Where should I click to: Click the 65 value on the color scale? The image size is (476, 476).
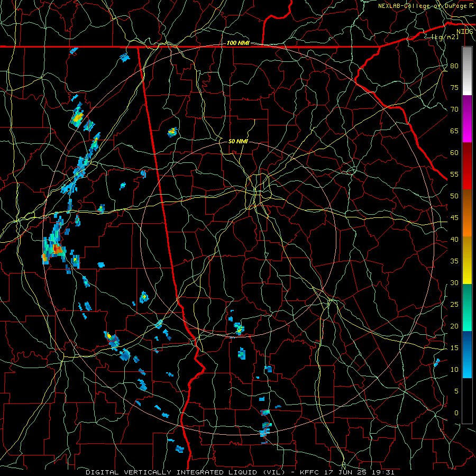coord(454,131)
